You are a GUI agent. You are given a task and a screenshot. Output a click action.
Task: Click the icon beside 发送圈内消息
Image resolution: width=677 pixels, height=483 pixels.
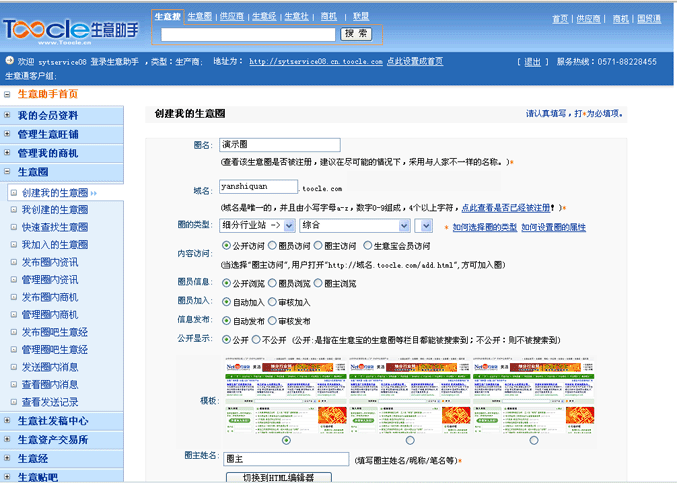click(14, 367)
